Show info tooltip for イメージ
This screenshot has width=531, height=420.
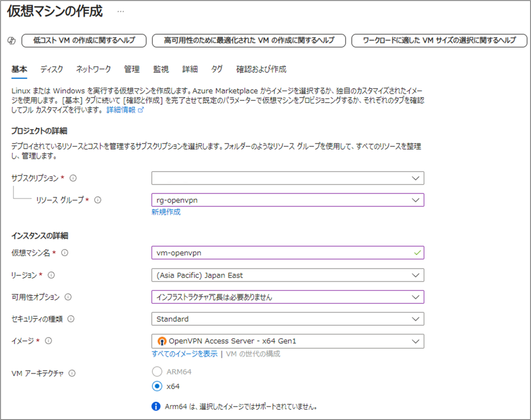(x=49, y=341)
